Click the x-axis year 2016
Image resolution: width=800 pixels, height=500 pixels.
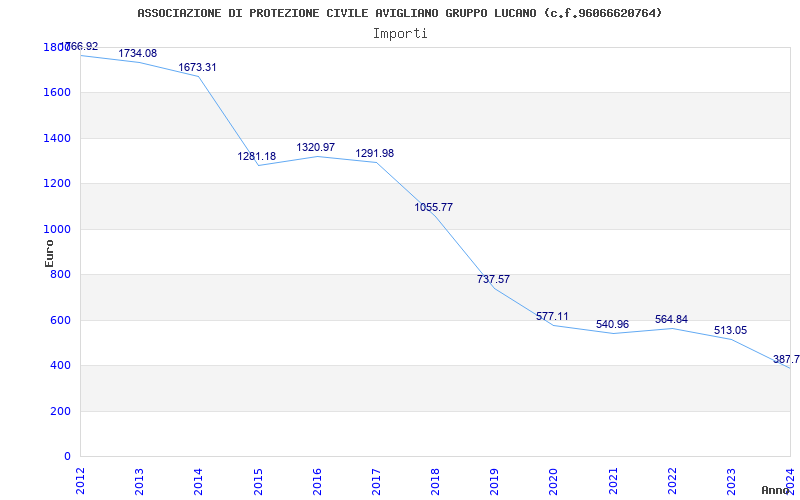(x=317, y=481)
